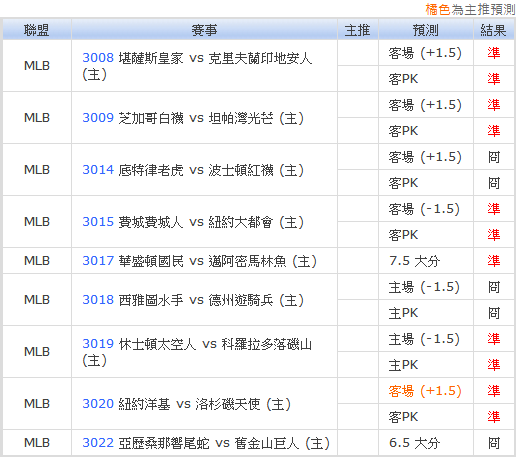This screenshot has width=517, height=457.
Task: Click MLB league cell in 3014 row
Action: pos(37,170)
